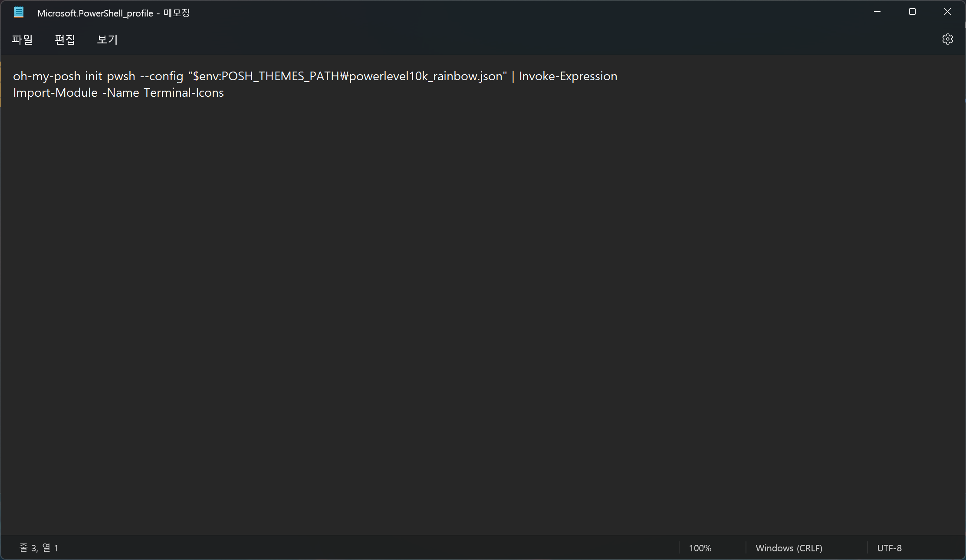
Task: Maximize the Notepad window
Action: click(912, 12)
